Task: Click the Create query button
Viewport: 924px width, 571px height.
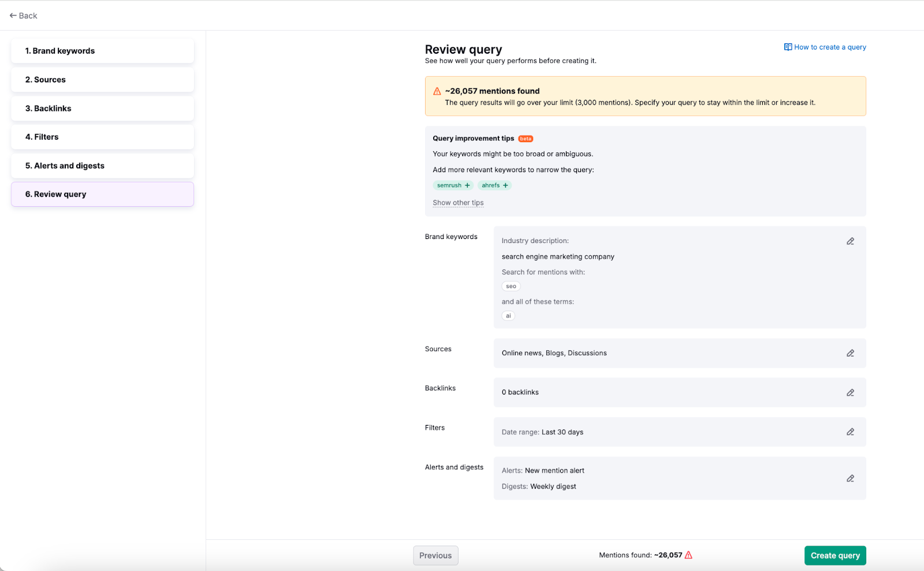Action: point(834,555)
